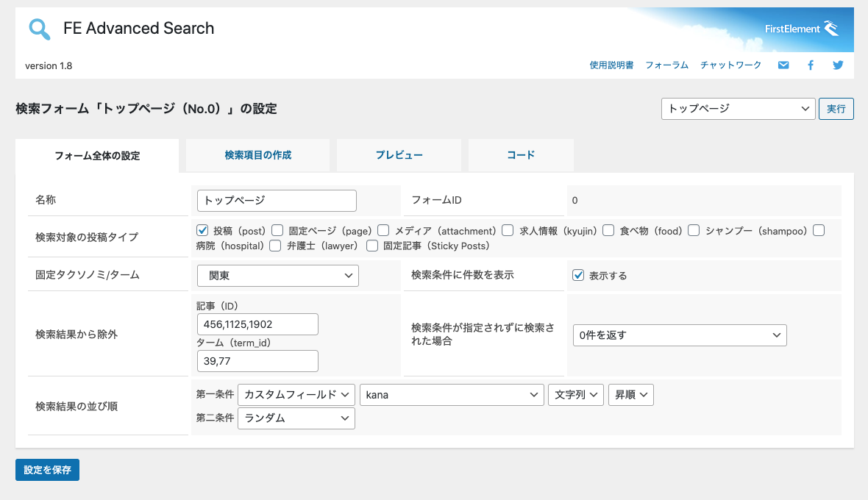Check the 求人情報 (kyujin) checkbox

pos(508,230)
